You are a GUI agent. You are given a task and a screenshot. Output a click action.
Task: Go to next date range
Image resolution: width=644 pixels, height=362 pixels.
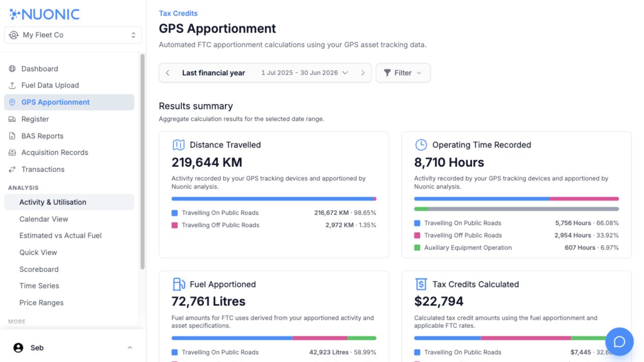[x=363, y=73]
